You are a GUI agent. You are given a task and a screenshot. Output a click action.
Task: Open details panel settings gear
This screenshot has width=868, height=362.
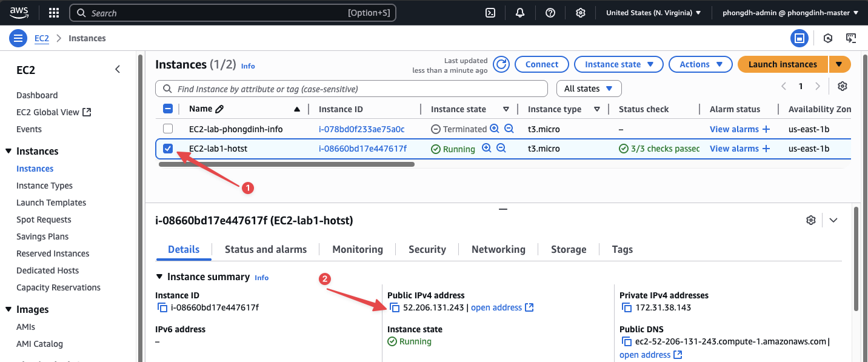click(811, 220)
